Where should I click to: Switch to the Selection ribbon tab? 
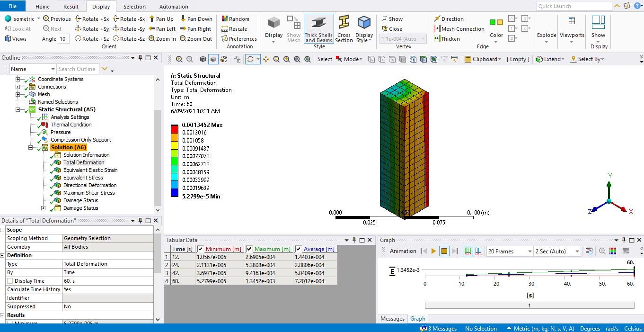click(134, 7)
